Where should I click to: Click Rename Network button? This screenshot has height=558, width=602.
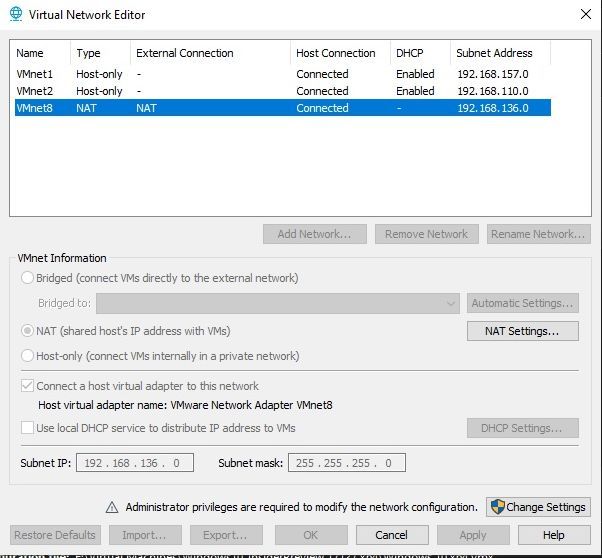[x=539, y=234]
